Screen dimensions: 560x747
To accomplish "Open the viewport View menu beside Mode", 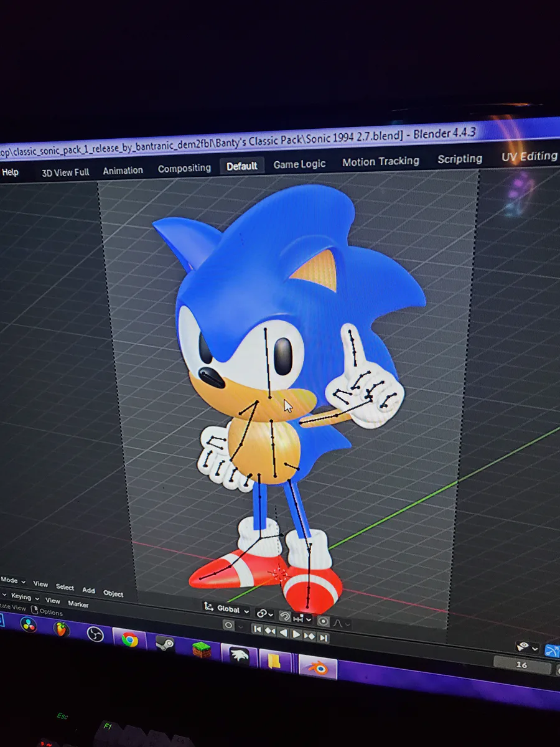I will 40,584.
